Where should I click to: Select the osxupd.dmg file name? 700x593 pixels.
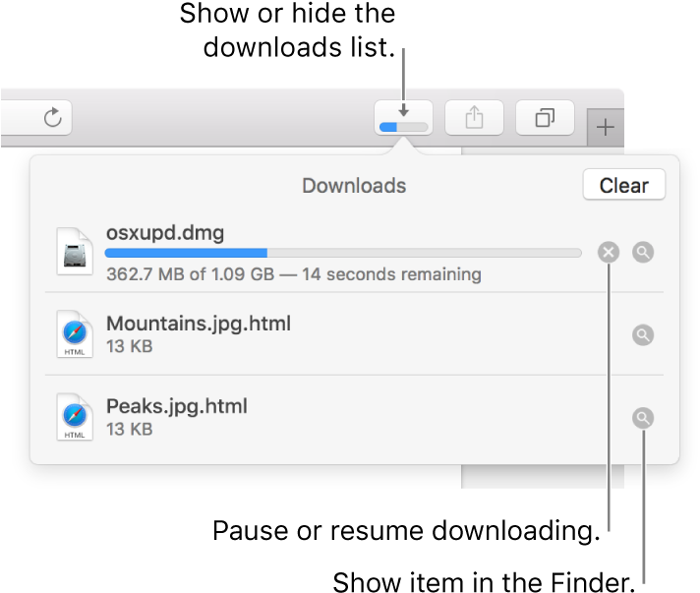point(165,233)
